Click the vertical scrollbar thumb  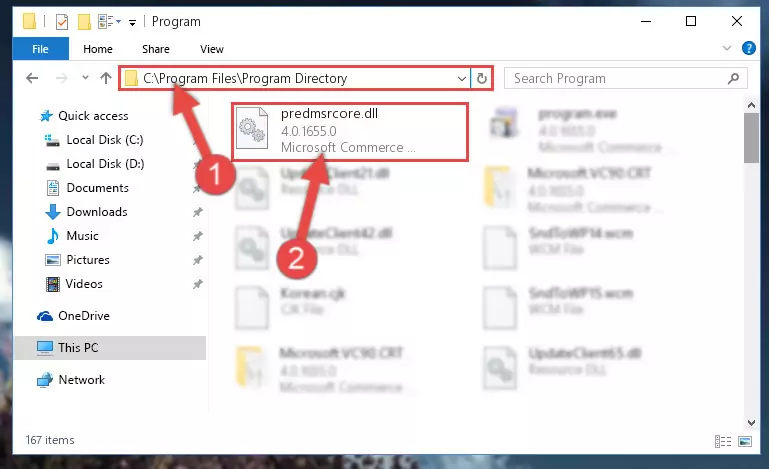[x=751, y=138]
